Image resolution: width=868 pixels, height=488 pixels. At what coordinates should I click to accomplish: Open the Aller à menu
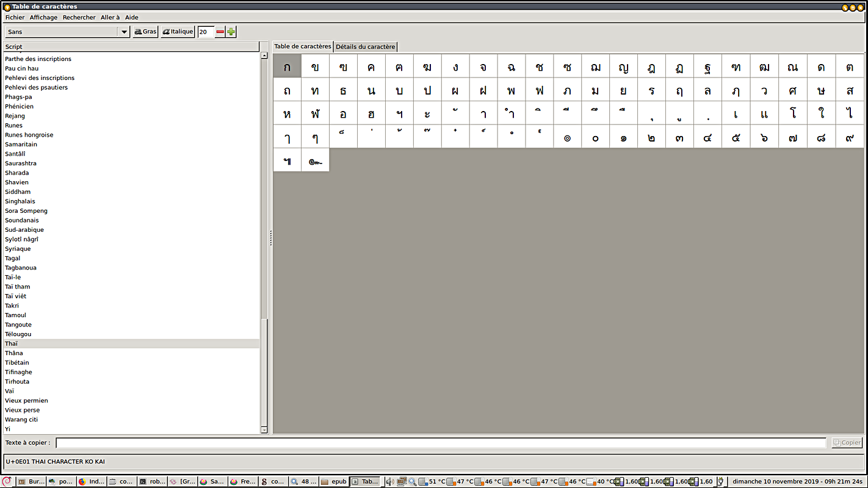coord(110,18)
